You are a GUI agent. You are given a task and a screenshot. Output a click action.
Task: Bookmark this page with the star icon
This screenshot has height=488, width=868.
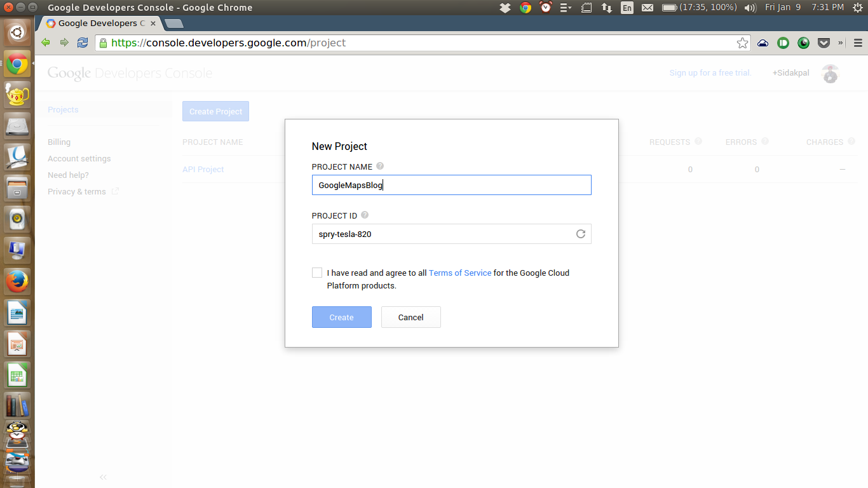coord(742,43)
